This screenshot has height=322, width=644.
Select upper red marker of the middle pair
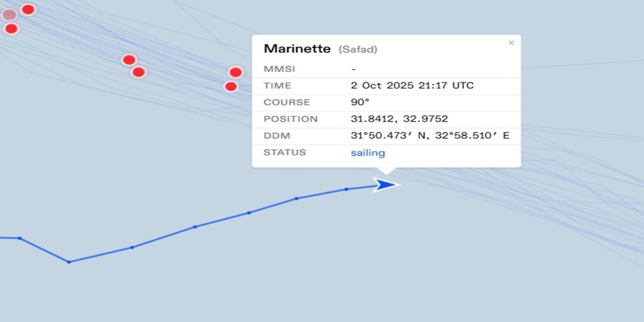pyautogui.click(x=129, y=60)
